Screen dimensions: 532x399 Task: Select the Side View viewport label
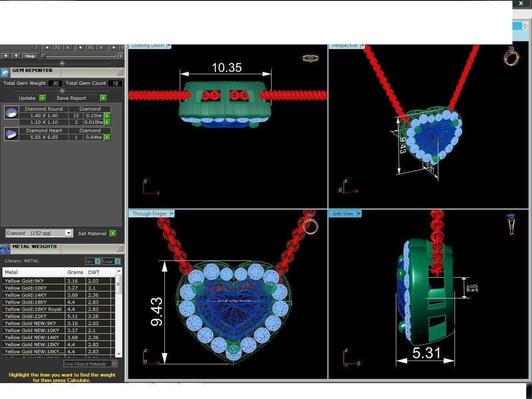[343, 214]
